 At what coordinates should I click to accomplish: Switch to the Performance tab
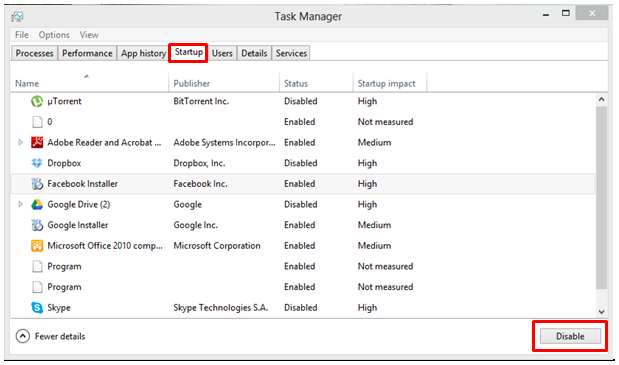click(87, 53)
